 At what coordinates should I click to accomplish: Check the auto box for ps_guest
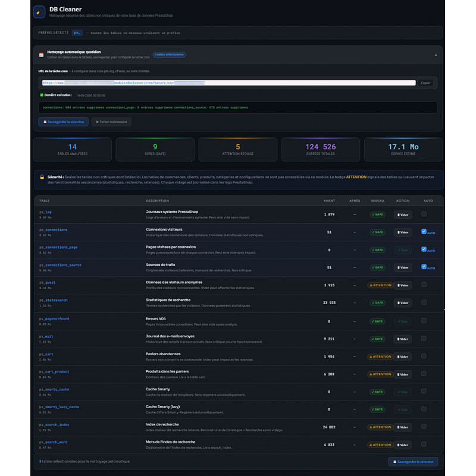[x=424, y=284]
